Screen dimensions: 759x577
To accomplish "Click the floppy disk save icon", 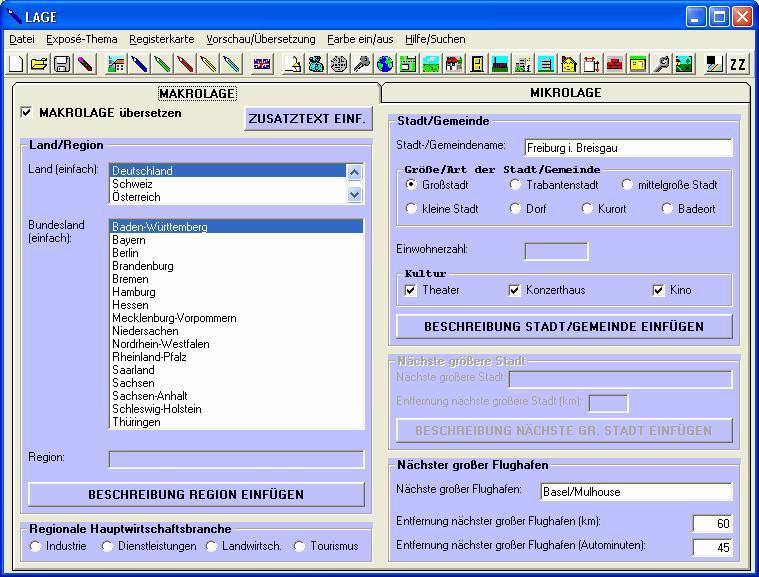I will click(61, 64).
